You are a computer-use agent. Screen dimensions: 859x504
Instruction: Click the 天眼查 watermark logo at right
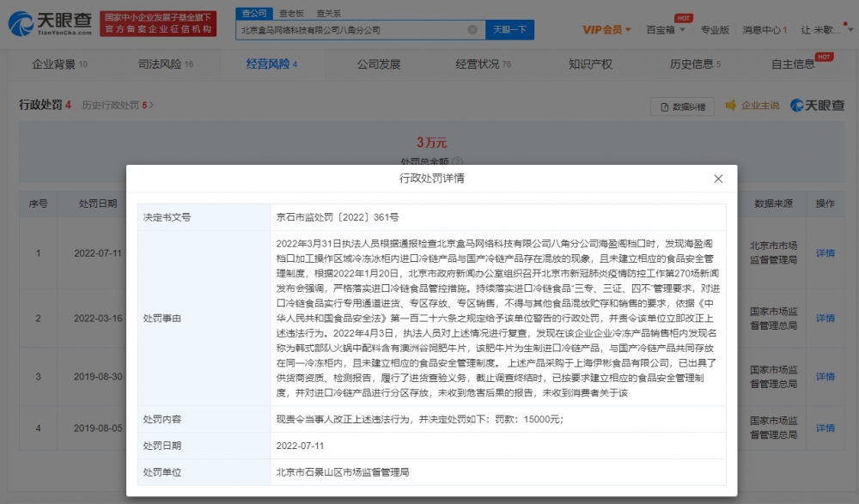click(x=817, y=105)
